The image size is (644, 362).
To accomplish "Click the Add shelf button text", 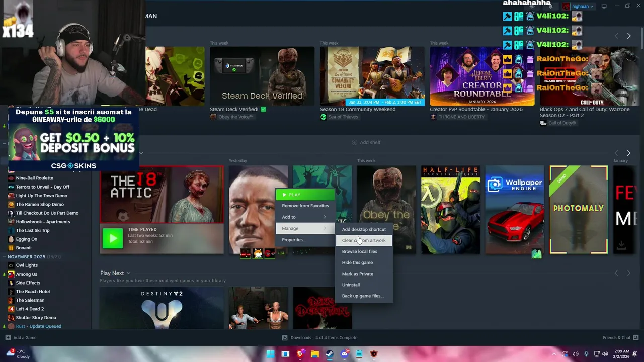I will pyautogui.click(x=370, y=142).
